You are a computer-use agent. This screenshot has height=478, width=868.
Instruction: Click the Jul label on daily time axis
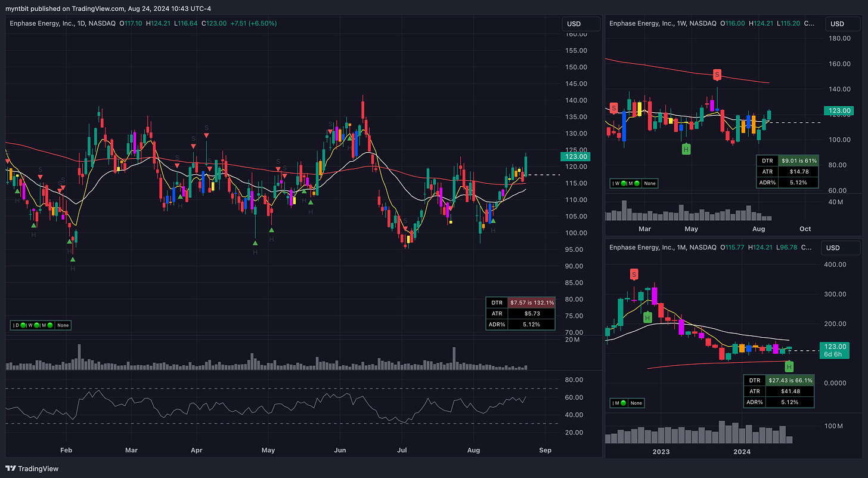[402, 451]
